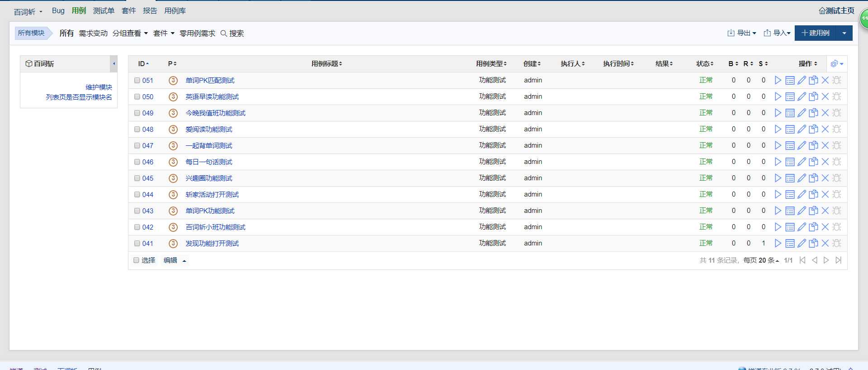
Task: Open the 百词斩 product dropdown
Action: coord(28,12)
